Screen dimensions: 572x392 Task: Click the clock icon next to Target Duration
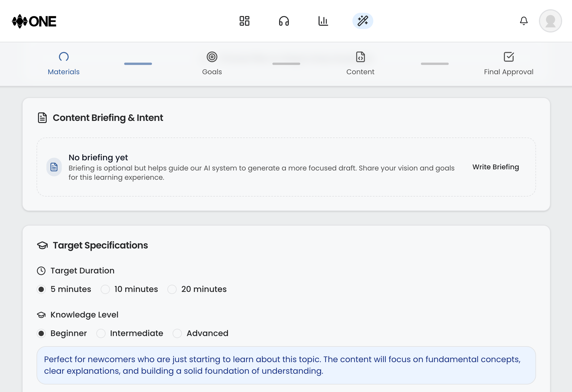coord(41,271)
